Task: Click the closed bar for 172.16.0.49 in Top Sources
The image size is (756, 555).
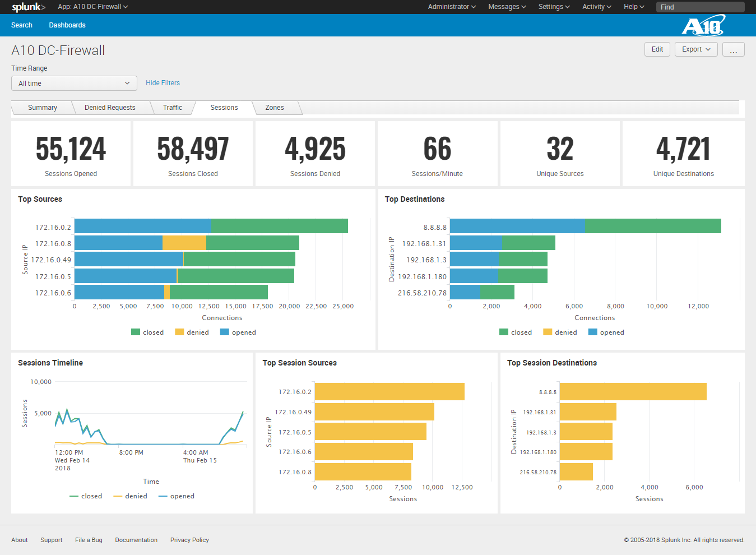Action: [x=239, y=259]
